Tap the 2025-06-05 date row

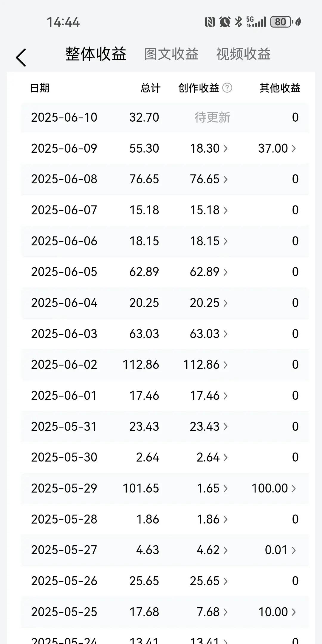coord(64,272)
